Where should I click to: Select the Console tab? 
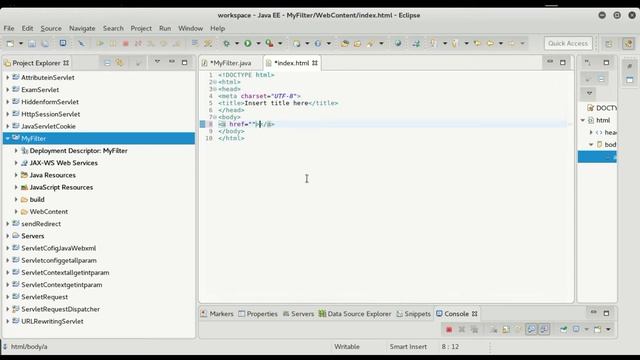coord(456,313)
